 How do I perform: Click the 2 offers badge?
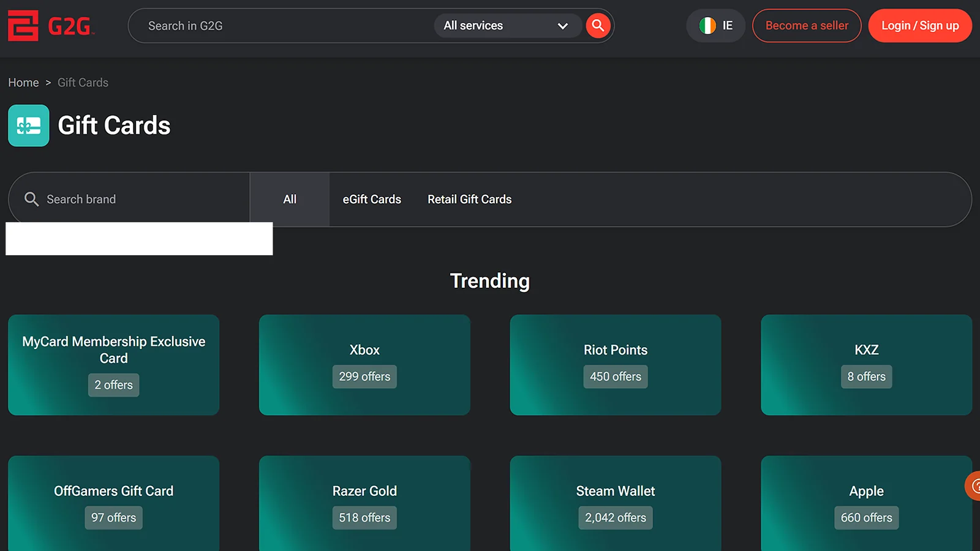pyautogui.click(x=114, y=385)
